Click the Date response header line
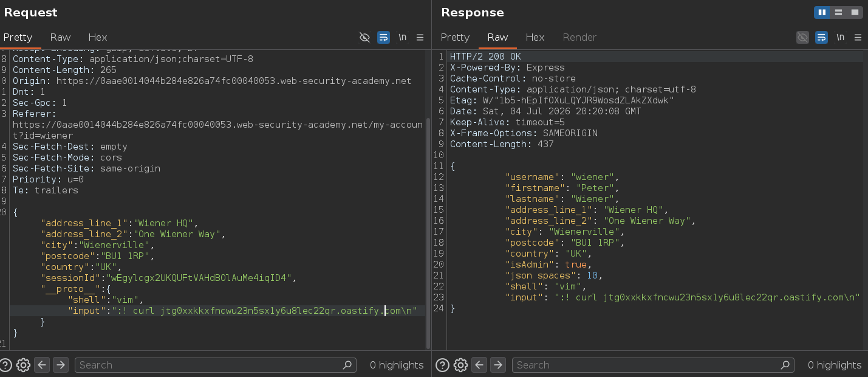 pos(545,111)
